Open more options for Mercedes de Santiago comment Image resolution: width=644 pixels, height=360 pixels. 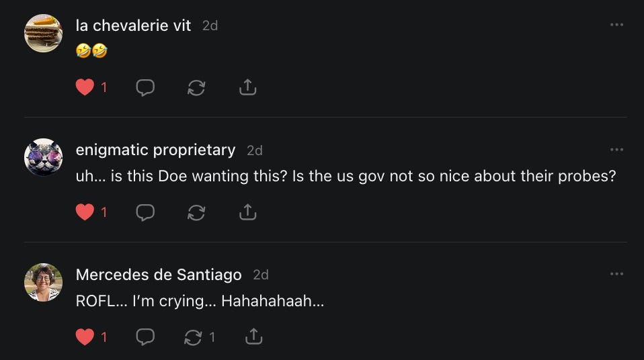point(616,274)
